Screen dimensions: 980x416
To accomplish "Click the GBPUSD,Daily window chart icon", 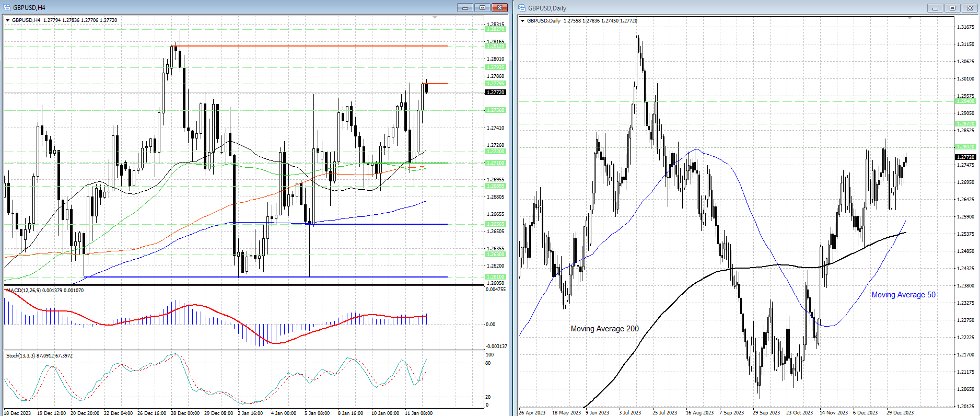I will tap(522, 8).
